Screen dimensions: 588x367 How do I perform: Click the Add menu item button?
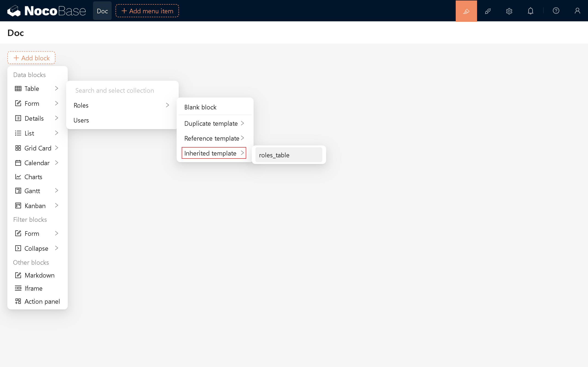[147, 11]
